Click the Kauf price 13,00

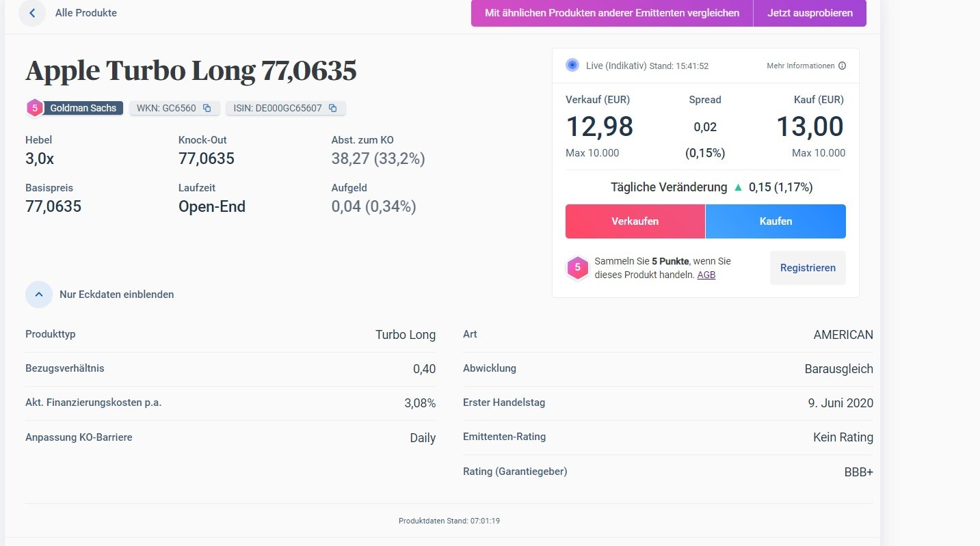click(x=810, y=127)
